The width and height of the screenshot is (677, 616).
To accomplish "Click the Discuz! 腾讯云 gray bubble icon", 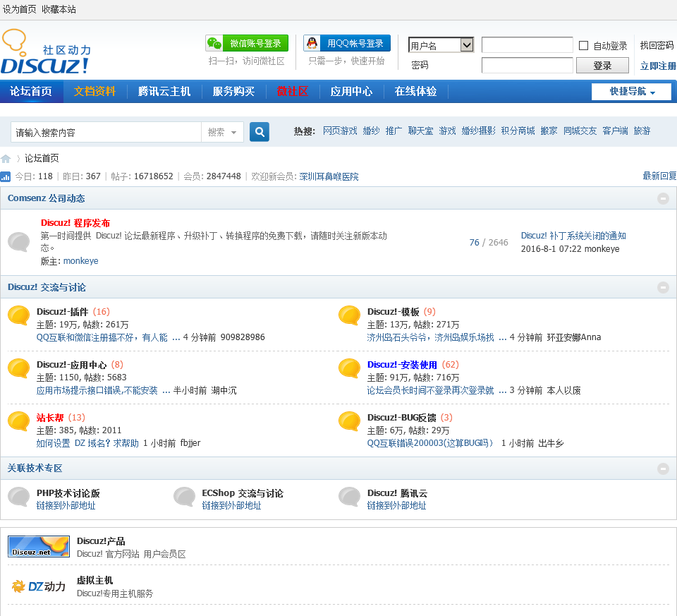I will pos(350,497).
